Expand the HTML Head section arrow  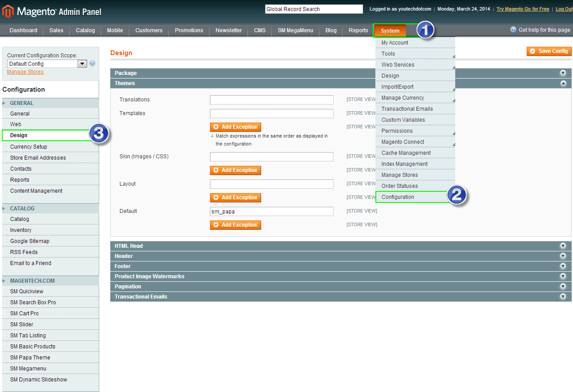[x=563, y=246]
